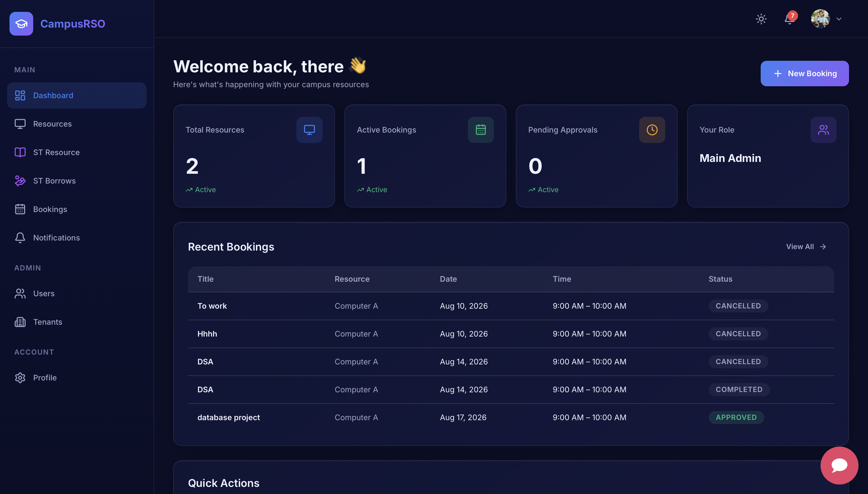Click the Active Bookings calendar card icon
The width and height of the screenshot is (868, 494).
tap(481, 130)
